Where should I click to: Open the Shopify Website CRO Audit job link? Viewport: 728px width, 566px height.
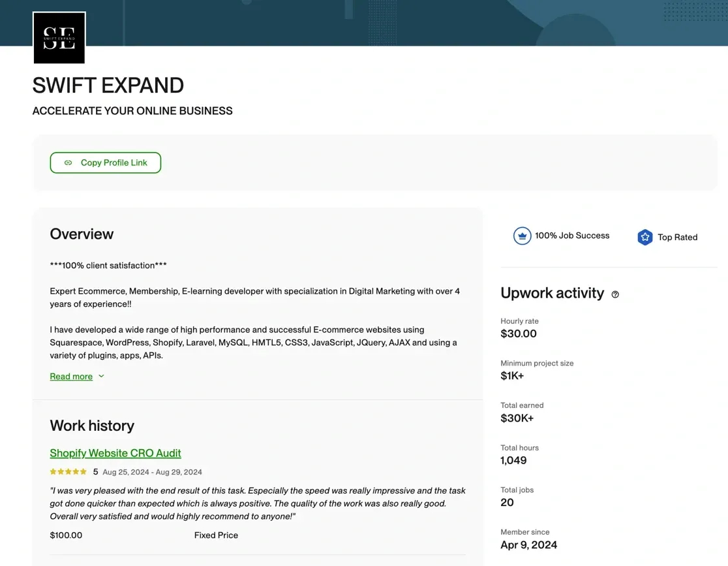point(115,453)
